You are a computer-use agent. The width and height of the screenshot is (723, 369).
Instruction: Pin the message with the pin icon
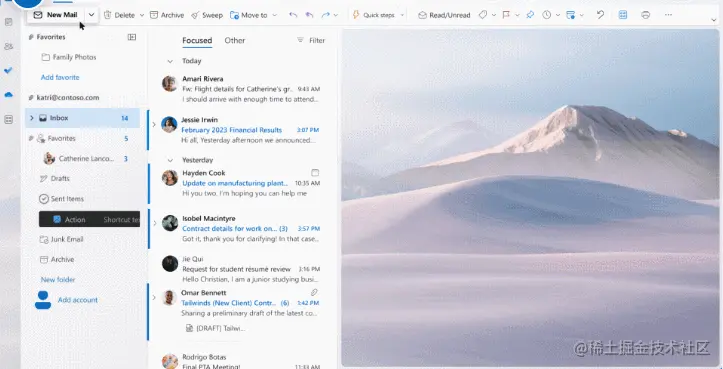coord(530,15)
